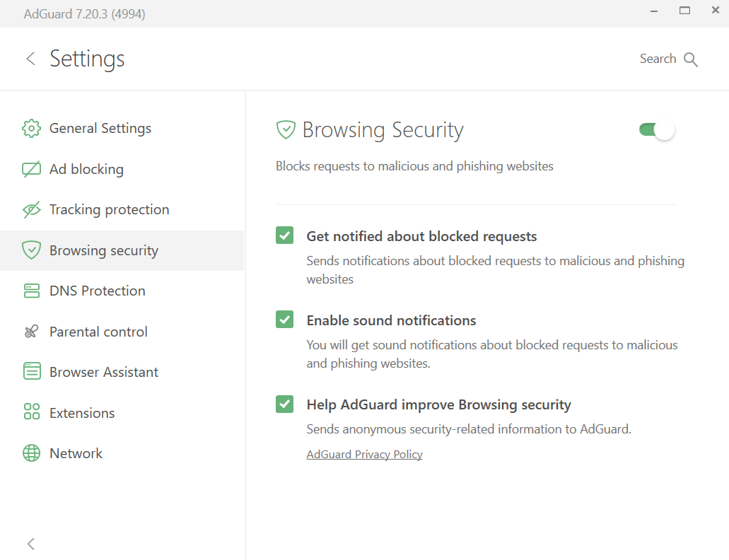Open the Browser Assistant section

tap(122, 372)
